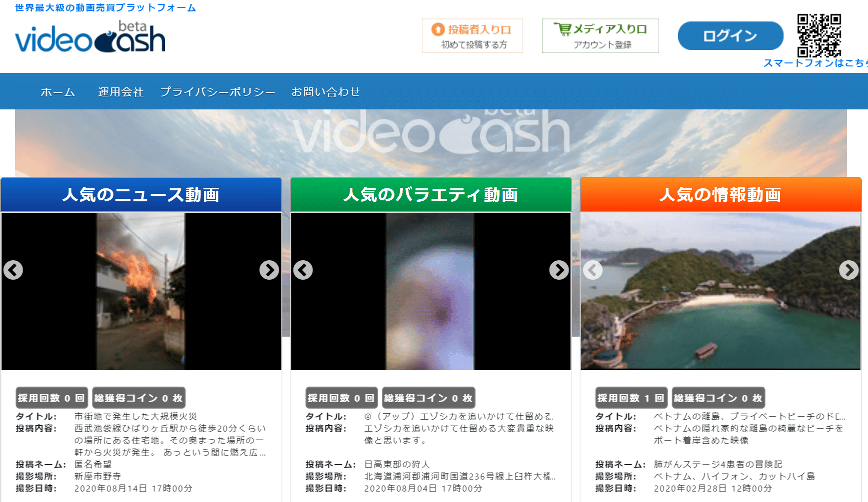Select the 人気のバラエティ動画 header
This screenshot has height=502, width=868.
pyautogui.click(x=431, y=194)
